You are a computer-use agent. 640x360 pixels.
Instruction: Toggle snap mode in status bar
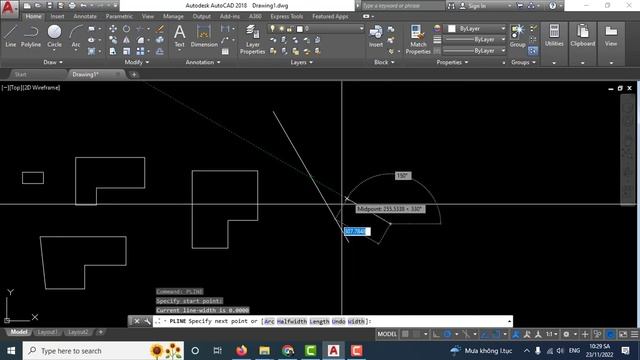pos(417,334)
